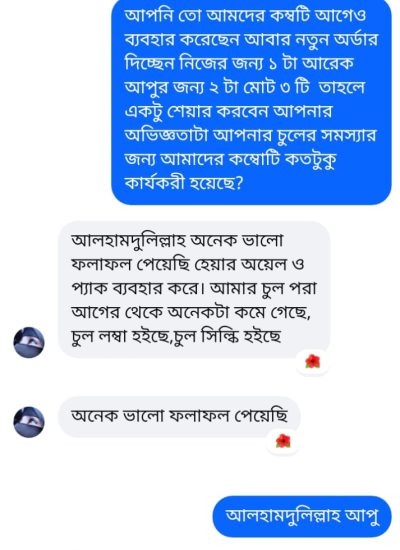Click the line 'অভিজ্ঞতাটা আপনার চুলের সমস্যার'
The height and width of the screenshot is (550, 400).
click(x=251, y=135)
